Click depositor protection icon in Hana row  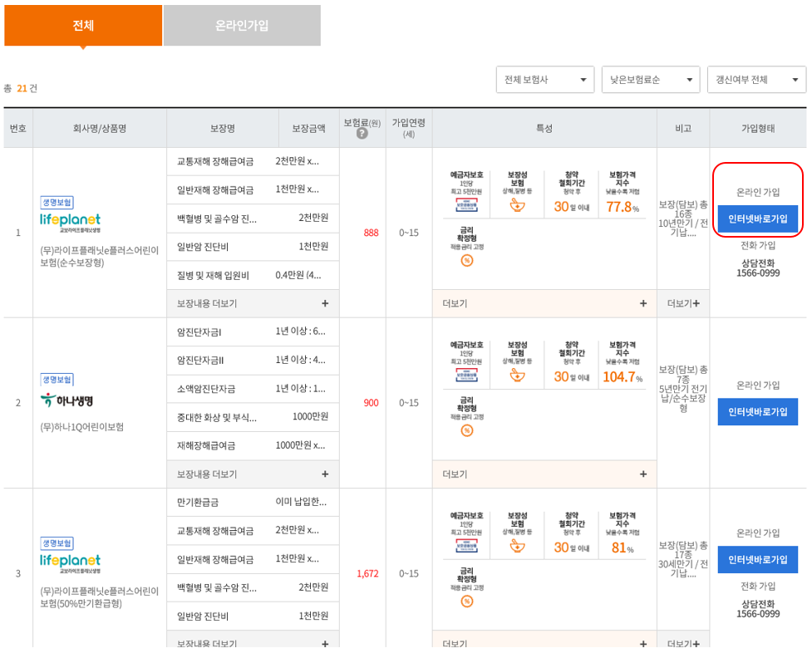466,375
